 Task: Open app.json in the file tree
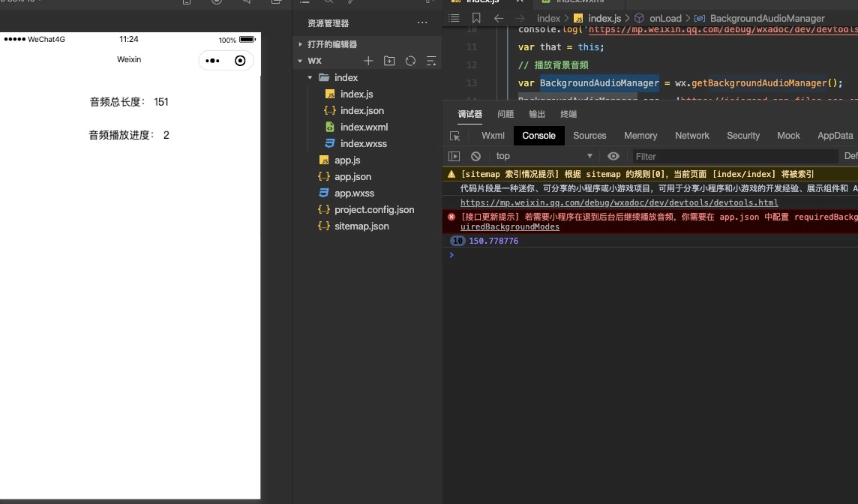click(352, 177)
